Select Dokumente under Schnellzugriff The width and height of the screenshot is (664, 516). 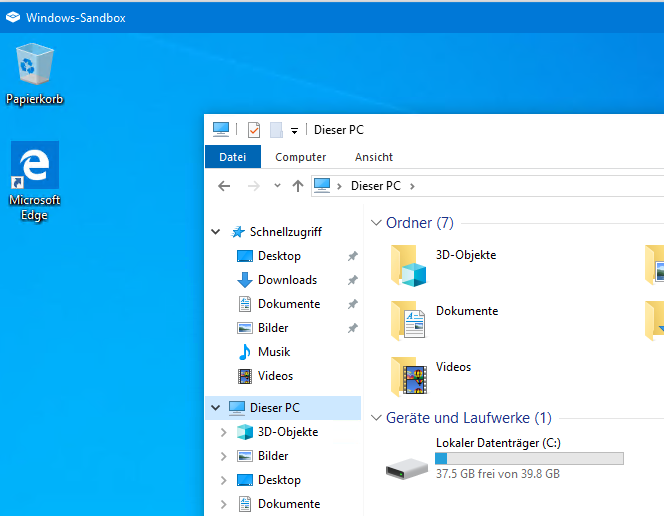pyautogui.click(x=289, y=304)
